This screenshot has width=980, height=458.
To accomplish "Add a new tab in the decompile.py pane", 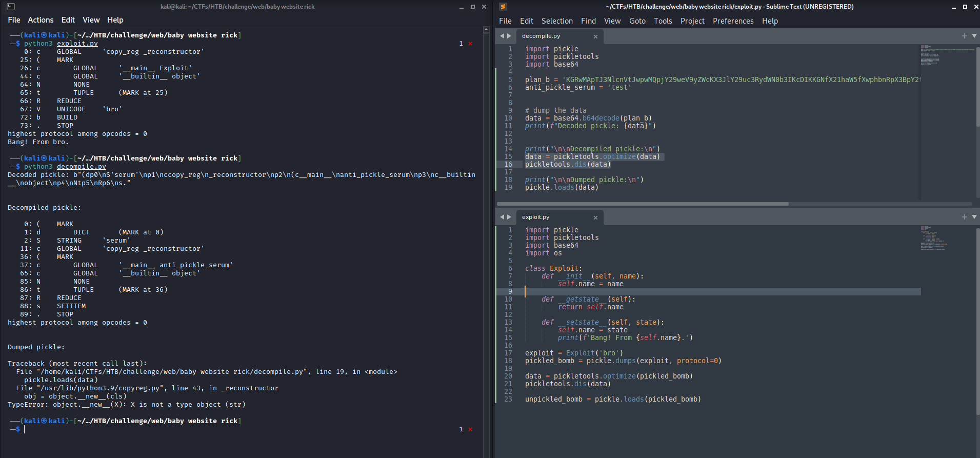I will 964,36.
